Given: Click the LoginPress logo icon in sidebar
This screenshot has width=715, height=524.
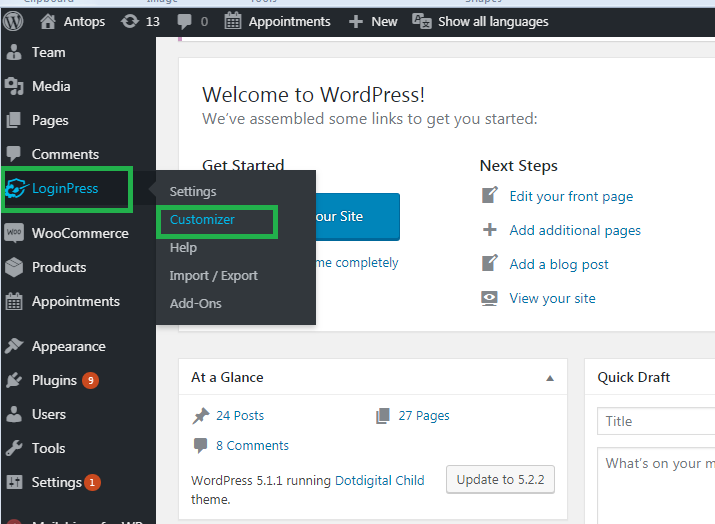Looking at the screenshot, I should tap(16, 188).
